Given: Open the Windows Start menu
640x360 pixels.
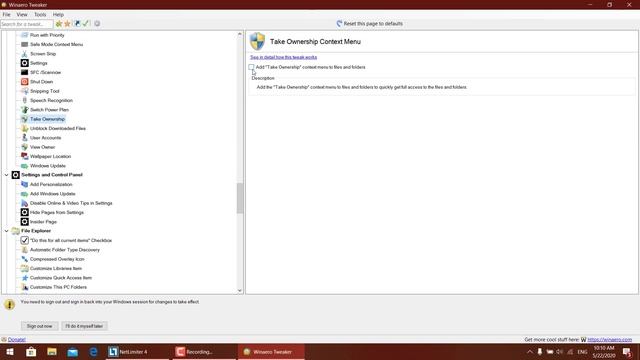Looking at the screenshot, I should [x=10, y=352].
